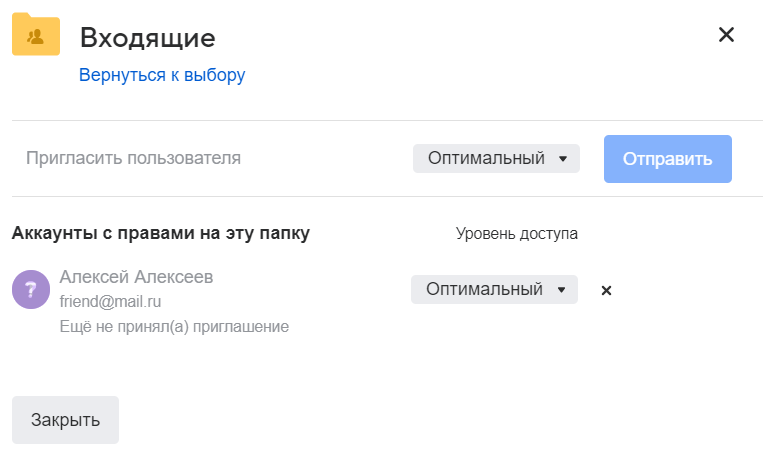763x454 pixels.
Task: Click the purple avatar of Алексей Алексеев
Action: pyautogui.click(x=31, y=290)
